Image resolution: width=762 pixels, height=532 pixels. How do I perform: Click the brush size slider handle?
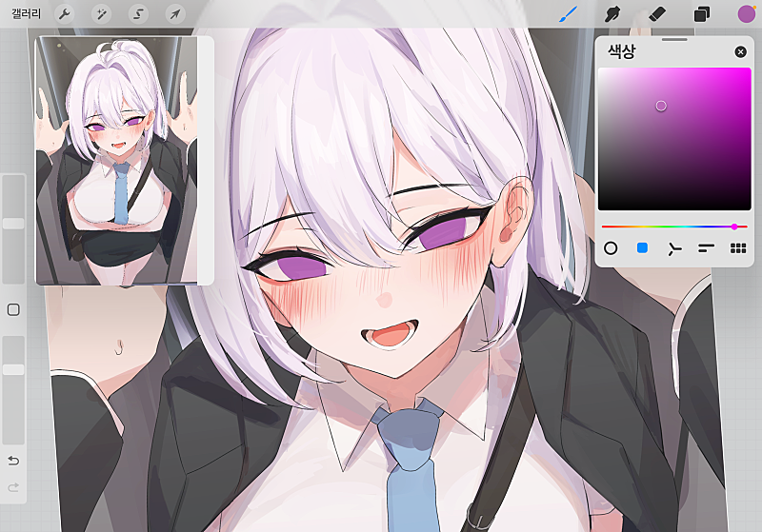[x=13, y=224]
